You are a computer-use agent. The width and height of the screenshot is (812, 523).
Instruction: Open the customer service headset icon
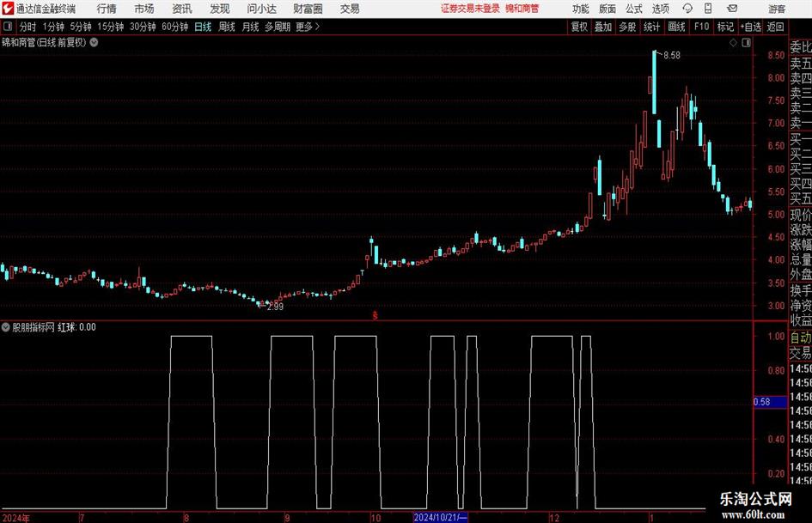687,9
